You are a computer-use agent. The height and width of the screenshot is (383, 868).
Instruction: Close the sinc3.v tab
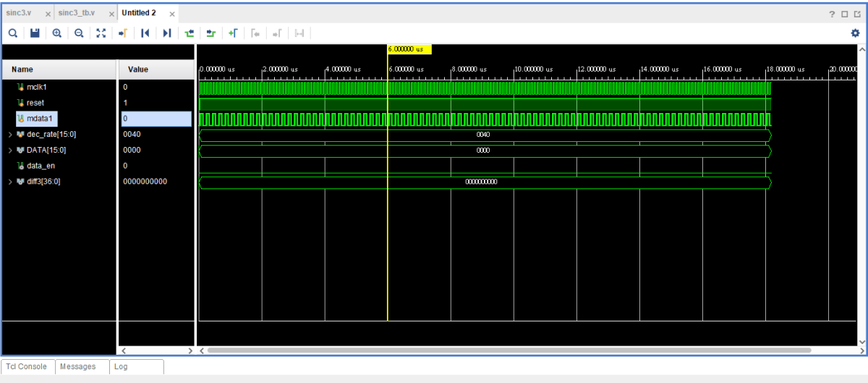coord(48,14)
